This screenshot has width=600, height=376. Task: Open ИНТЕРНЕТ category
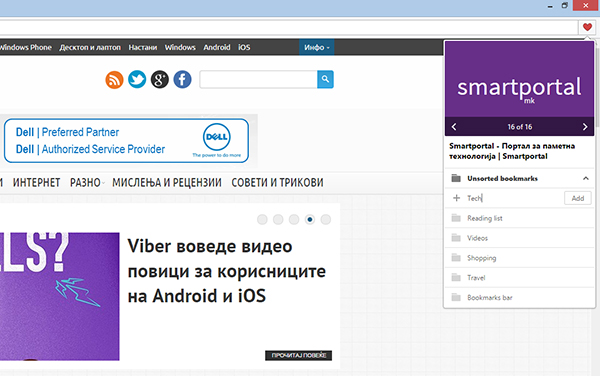coord(36,182)
